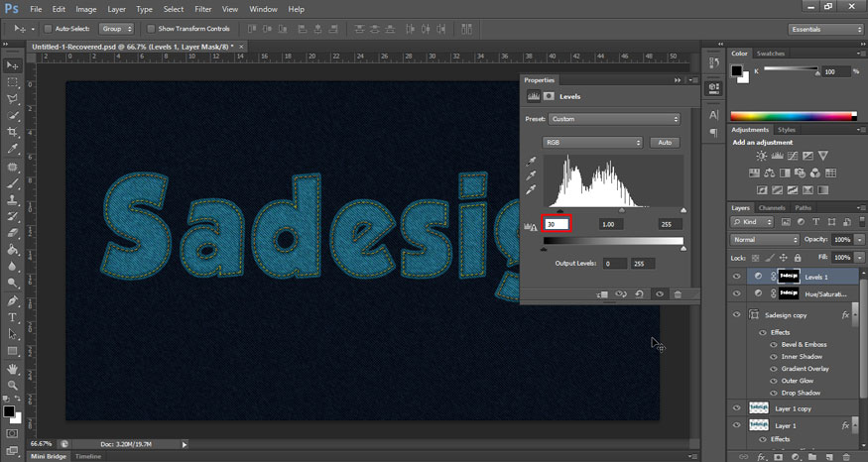Toggle Levels adjustment visibility in Properties
This screenshot has width=868, height=462.
click(x=660, y=294)
